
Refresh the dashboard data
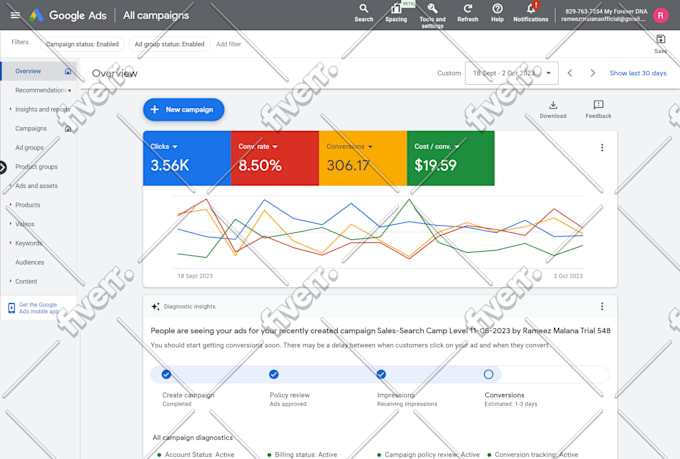(x=468, y=13)
